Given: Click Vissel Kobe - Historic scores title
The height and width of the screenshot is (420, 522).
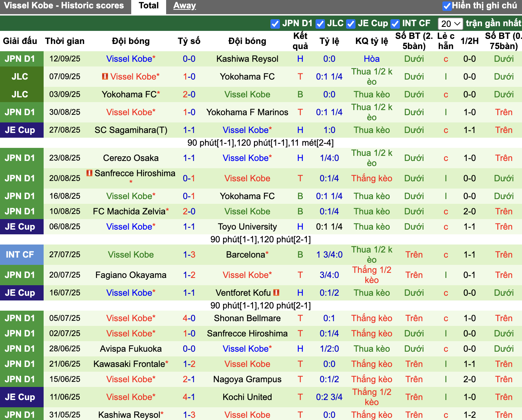Looking at the screenshot, I should (x=64, y=5).
